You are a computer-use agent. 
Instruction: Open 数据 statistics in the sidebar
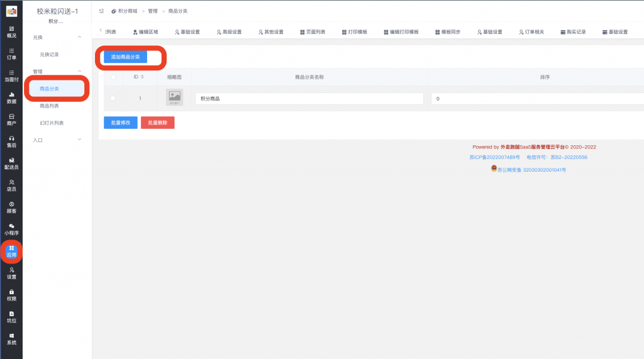11,97
